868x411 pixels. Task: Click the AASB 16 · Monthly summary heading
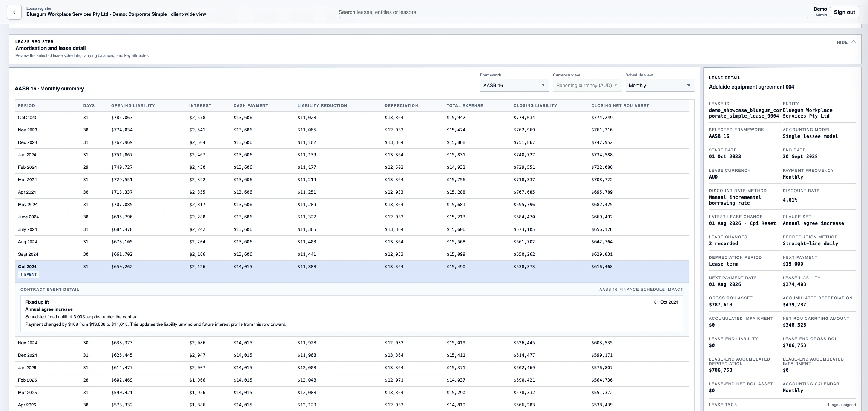[49, 89]
